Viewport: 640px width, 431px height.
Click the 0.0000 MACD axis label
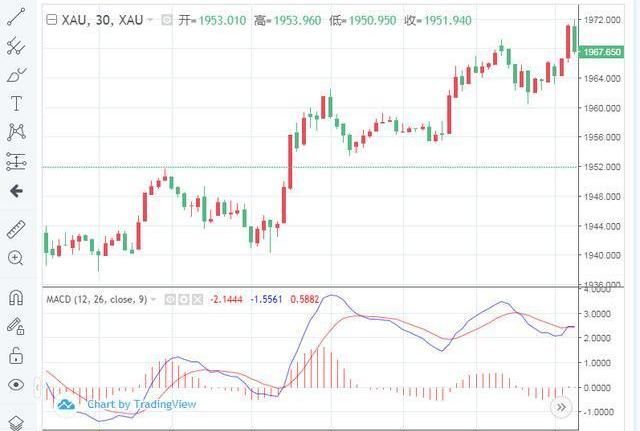(598, 388)
